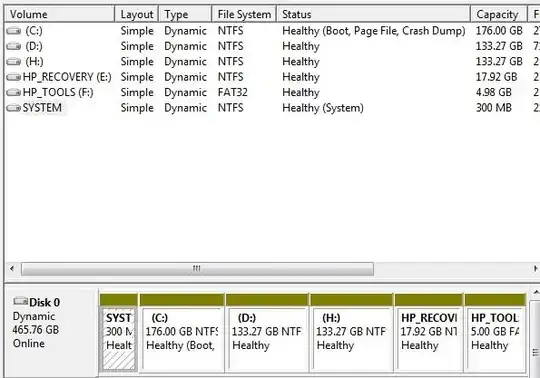Click the Dynamic type cell in (C:) row

(185, 31)
